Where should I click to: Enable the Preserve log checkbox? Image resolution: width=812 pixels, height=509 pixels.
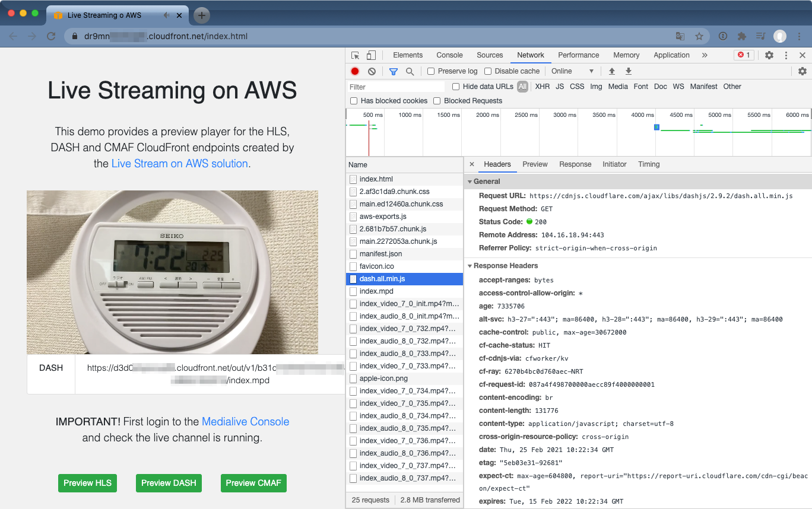[430, 71]
